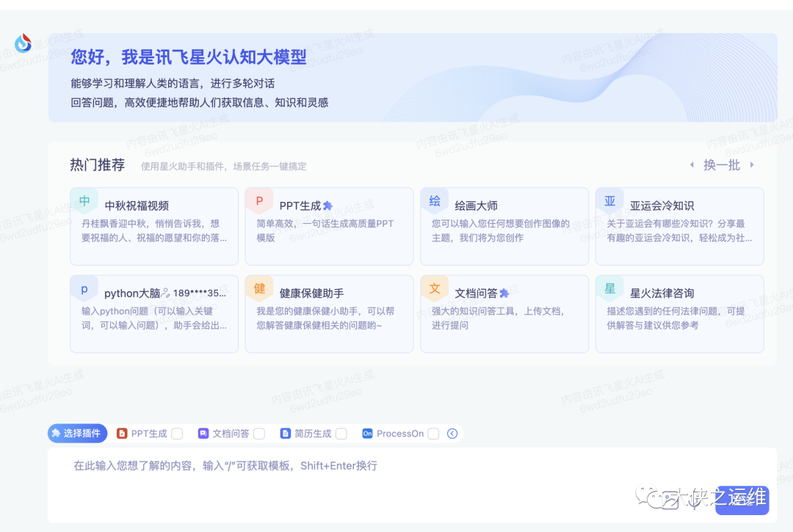Click the 亚 icon of 亚运会冷知识

pyautogui.click(x=610, y=201)
